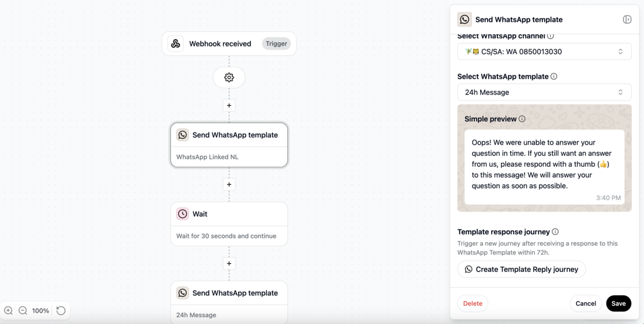644x324 pixels.
Task: Click the clock icon on the Wait step
Action: pyautogui.click(x=182, y=214)
